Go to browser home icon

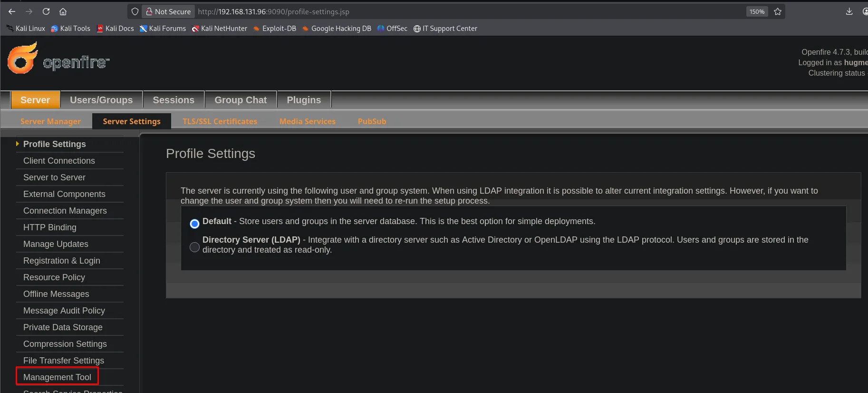click(63, 11)
